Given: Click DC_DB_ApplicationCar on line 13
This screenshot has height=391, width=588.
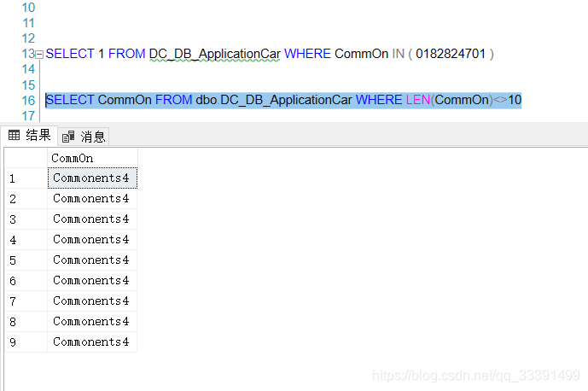Looking at the screenshot, I should coord(214,54).
